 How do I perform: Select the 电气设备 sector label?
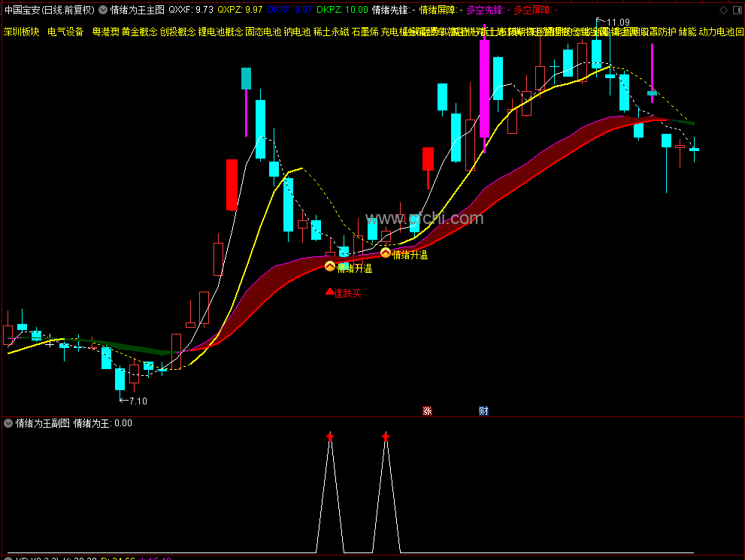(65, 32)
